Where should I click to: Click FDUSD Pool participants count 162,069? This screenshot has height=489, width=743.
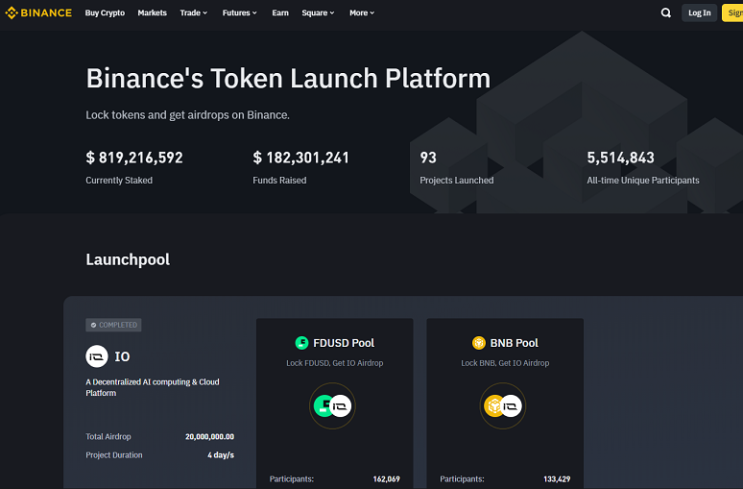click(386, 479)
